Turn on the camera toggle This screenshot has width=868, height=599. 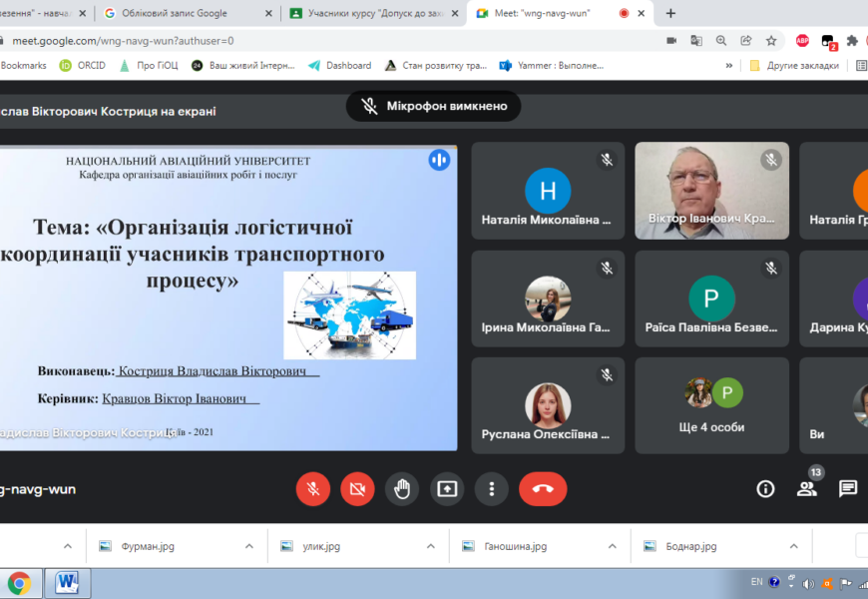click(x=357, y=488)
